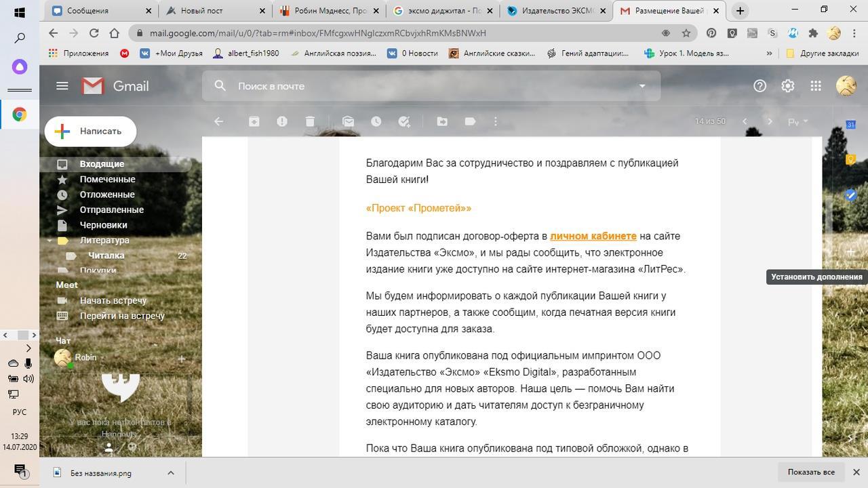The image size is (868, 488).
Task: Snooze the email with the clock icon
Action: [376, 121]
